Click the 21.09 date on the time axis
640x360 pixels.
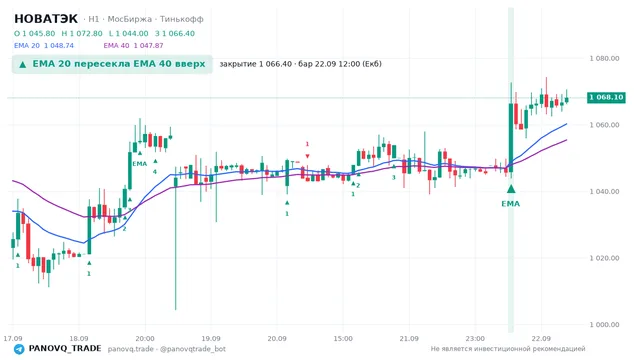point(409,338)
